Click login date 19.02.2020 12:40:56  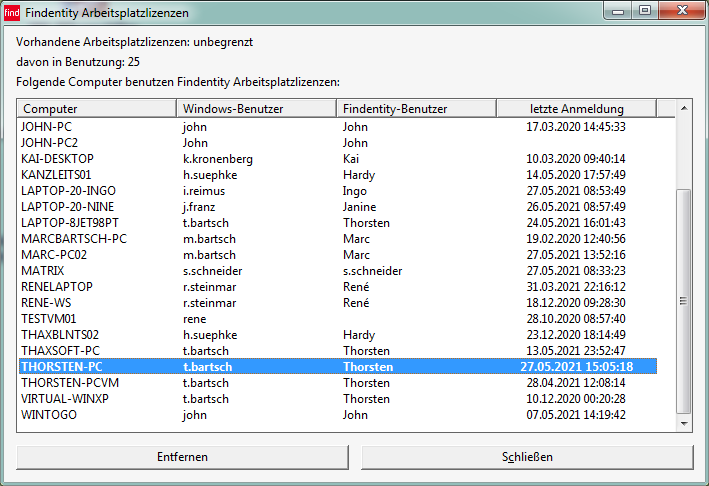click(576, 239)
